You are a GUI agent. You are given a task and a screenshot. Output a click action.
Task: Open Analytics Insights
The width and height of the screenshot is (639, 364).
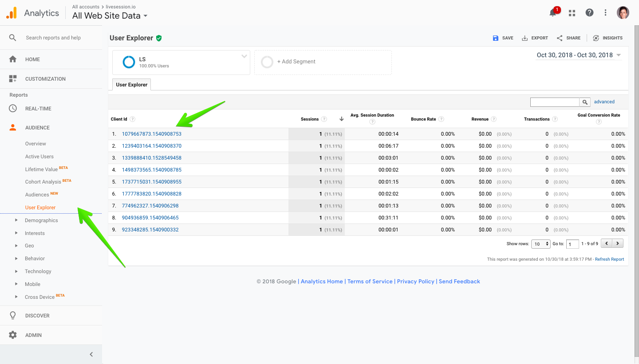[x=607, y=38]
